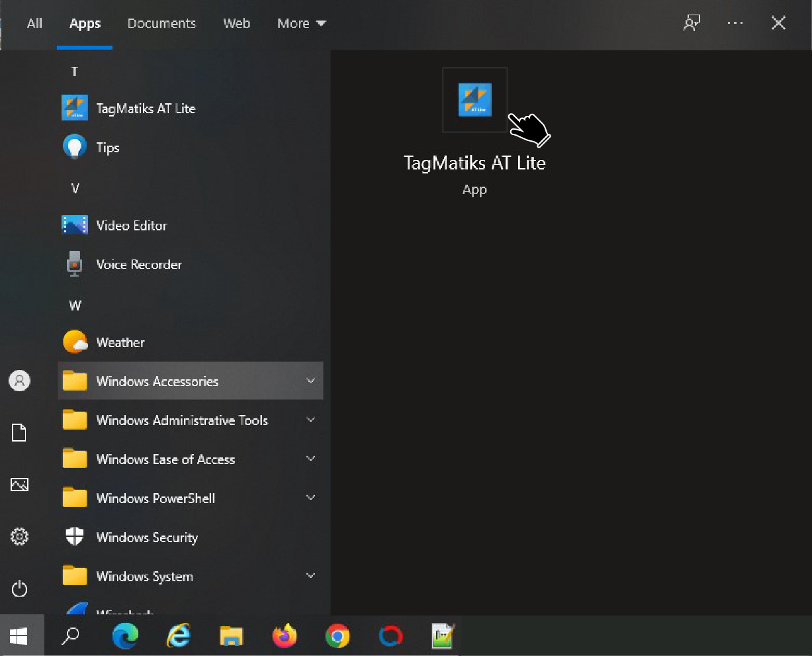Launch Video Editor
Image resolution: width=812 pixels, height=656 pixels.
click(x=131, y=226)
